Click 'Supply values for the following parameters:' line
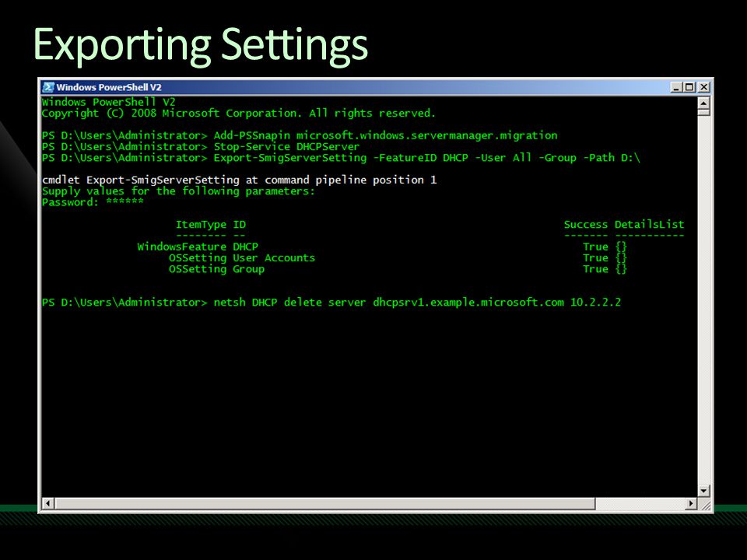Image resolution: width=747 pixels, height=560 pixels. 178,191
